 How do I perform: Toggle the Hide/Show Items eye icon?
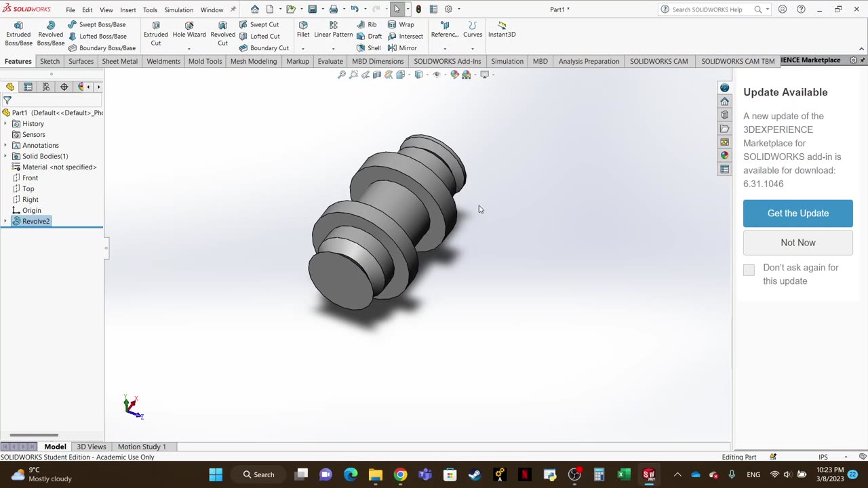point(436,75)
